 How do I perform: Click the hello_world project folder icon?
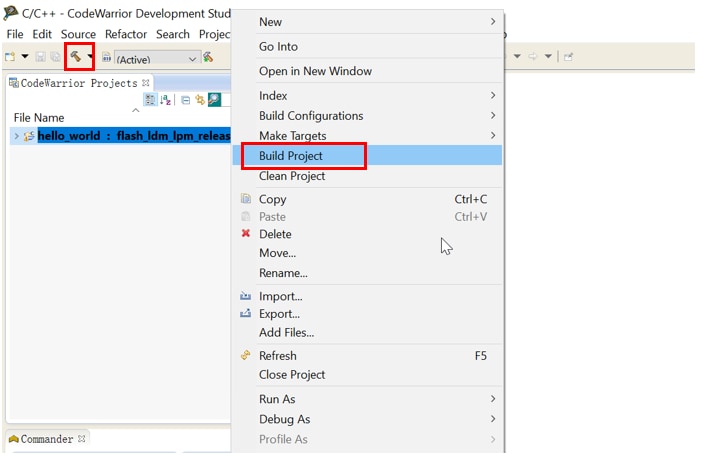pyautogui.click(x=29, y=136)
